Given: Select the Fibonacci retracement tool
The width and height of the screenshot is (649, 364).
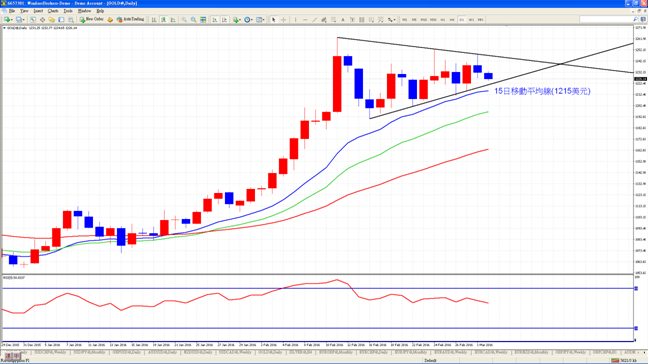Looking at the screenshot, I should (x=334, y=19).
